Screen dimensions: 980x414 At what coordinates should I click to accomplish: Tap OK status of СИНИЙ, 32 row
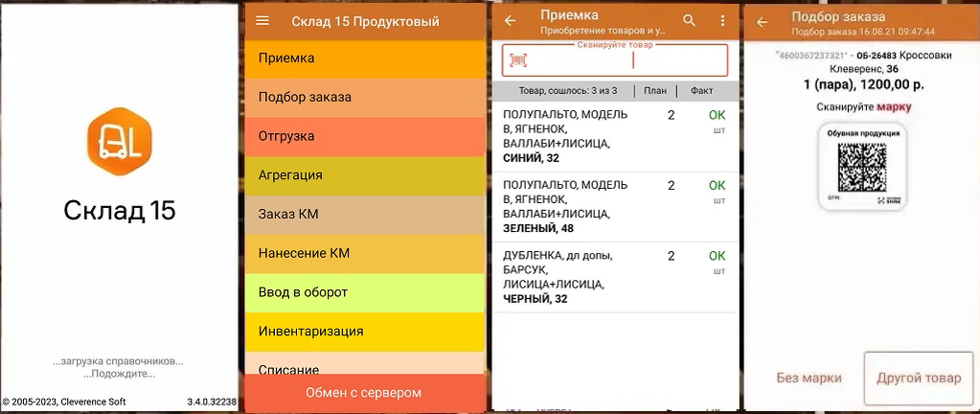[717, 115]
